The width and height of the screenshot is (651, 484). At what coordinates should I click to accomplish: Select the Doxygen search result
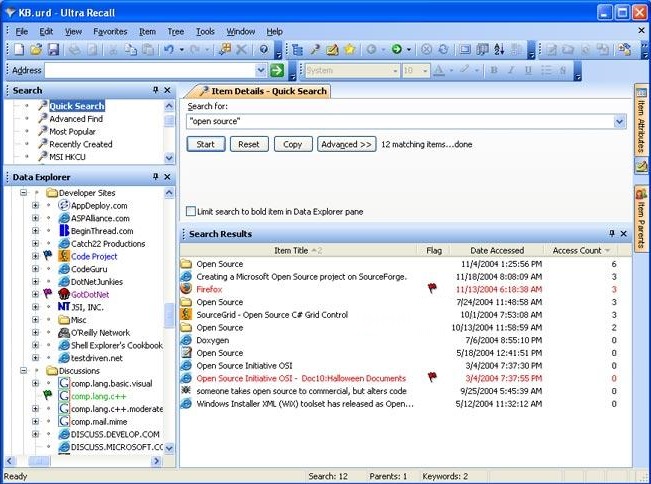coord(213,340)
